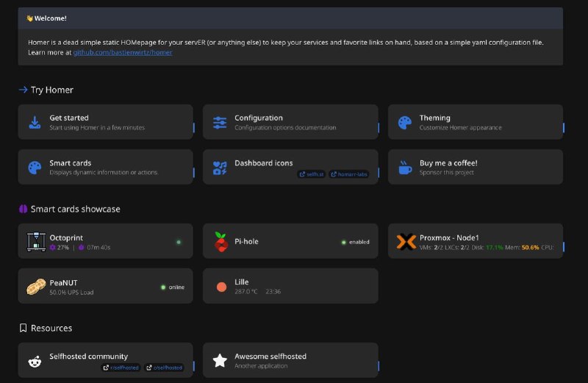
Task: Open the Get started card title
Action: (69, 118)
